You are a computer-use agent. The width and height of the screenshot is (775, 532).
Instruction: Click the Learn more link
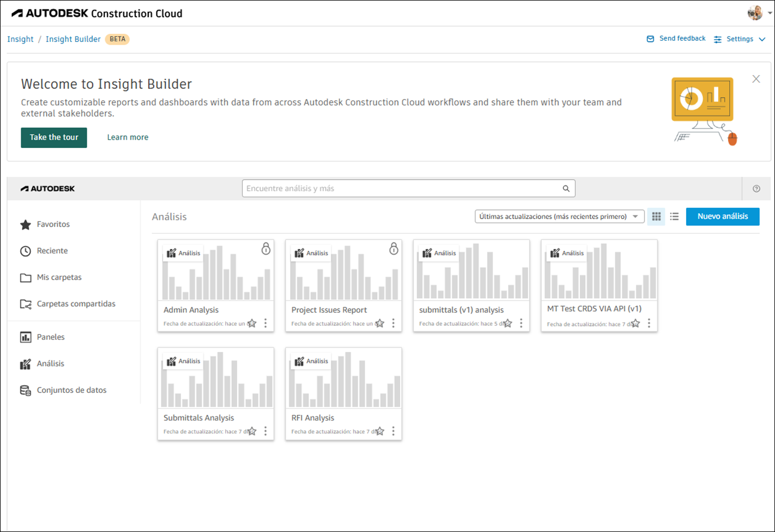point(128,137)
